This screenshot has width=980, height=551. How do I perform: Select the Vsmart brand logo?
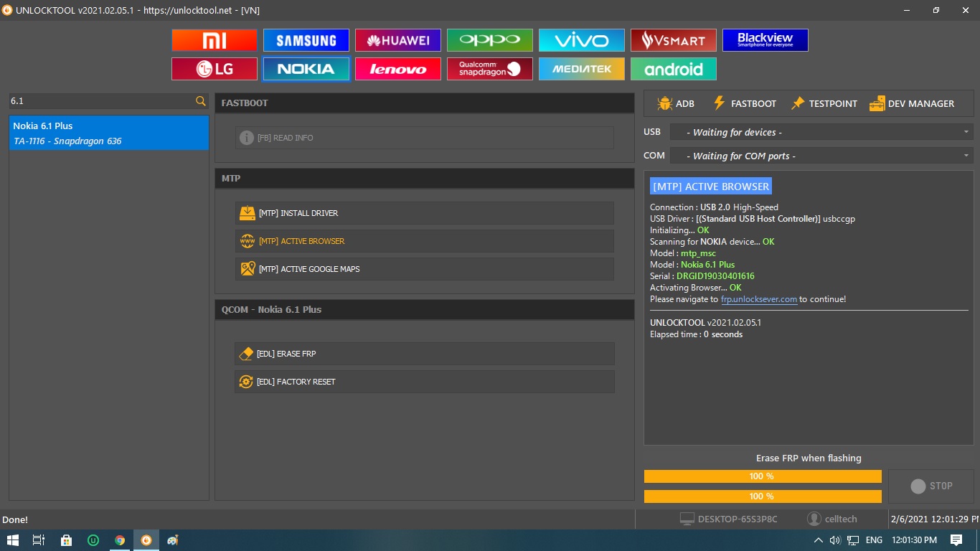pyautogui.click(x=674, y=40)
